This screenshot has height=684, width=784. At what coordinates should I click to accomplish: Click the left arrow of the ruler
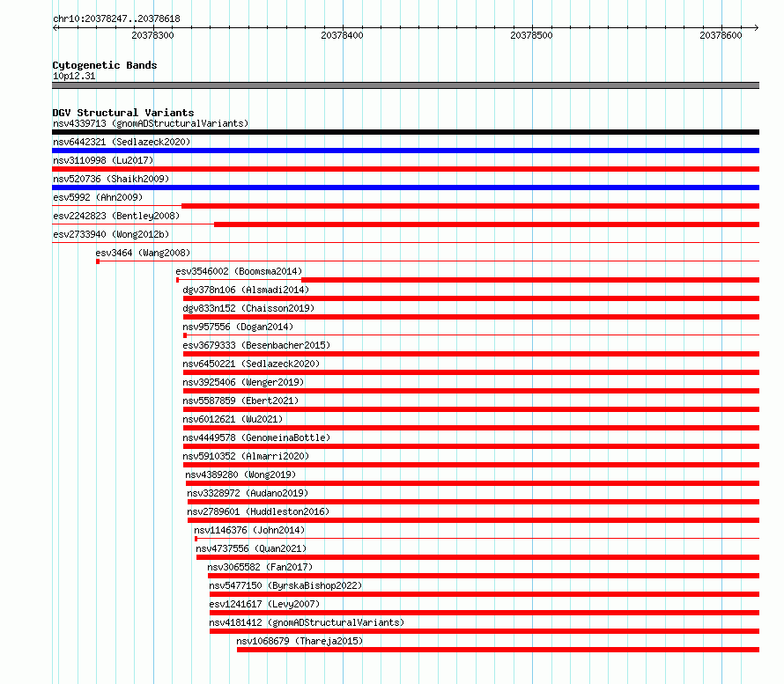point(55,28)
